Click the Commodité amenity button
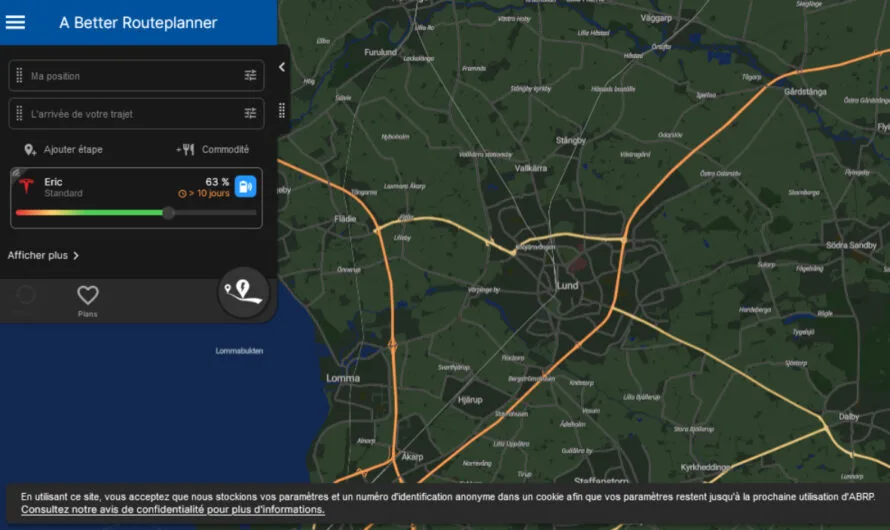 212,149
